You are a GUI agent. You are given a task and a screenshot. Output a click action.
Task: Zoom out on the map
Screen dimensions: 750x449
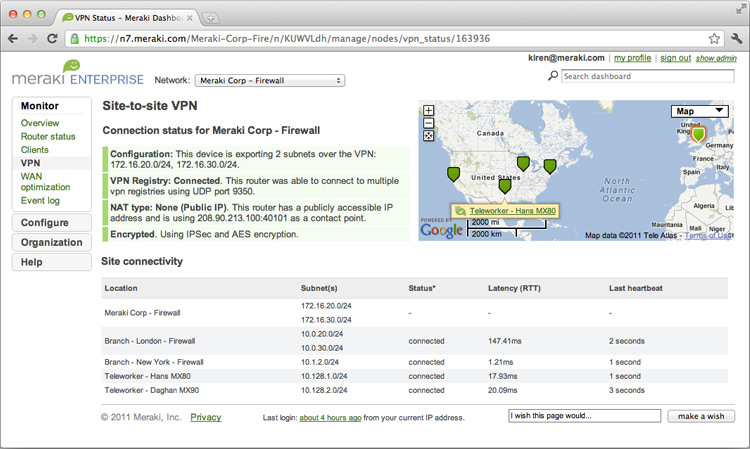[x=429, y=123]
